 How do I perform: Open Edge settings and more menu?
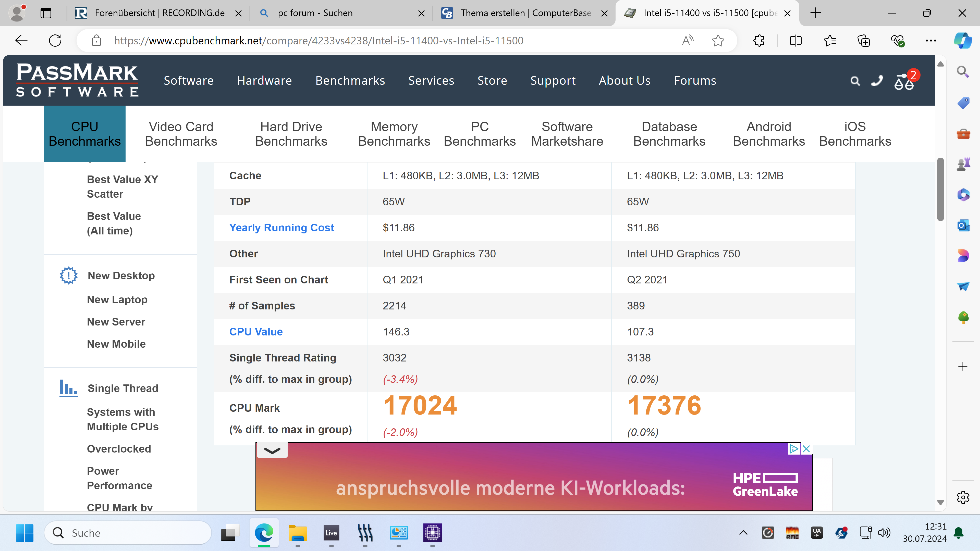click(930, 40)
